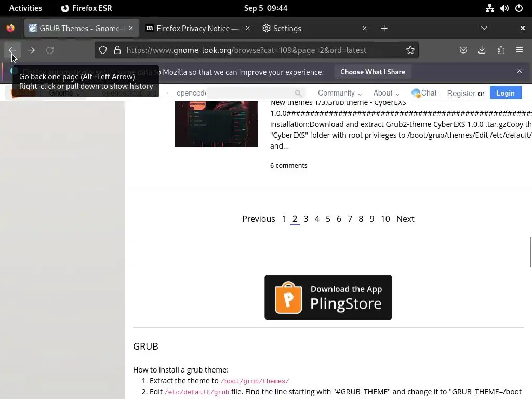Screen dimensions: 532x399
Task: Open the opencode site link
Action: point(191,93)
